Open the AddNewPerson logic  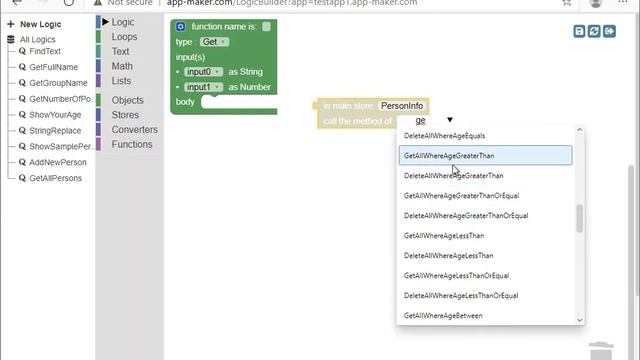[x=58, y=162]
